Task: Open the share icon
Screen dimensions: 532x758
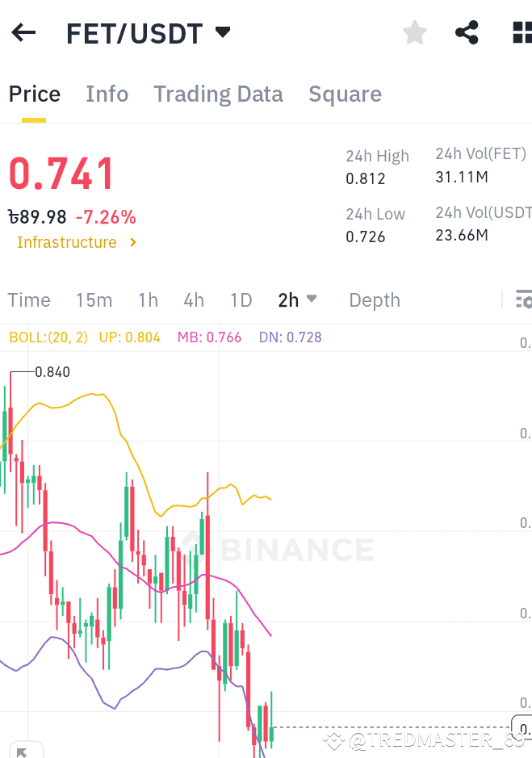Action: point(466,32)
